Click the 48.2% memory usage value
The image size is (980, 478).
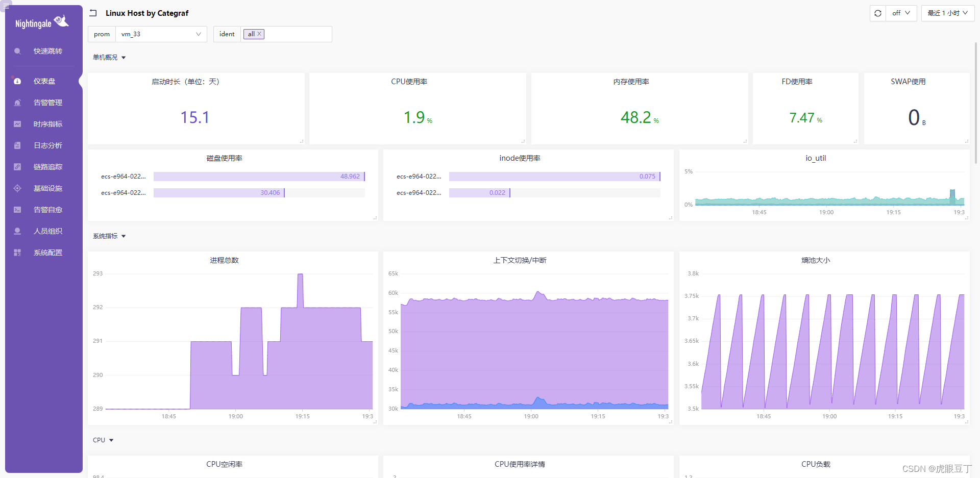tap(640, 117)
